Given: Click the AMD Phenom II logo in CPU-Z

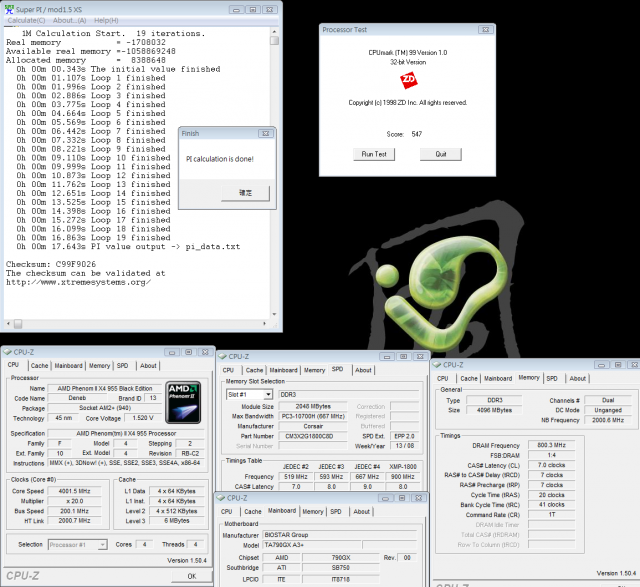Looking at the screenshot, I should coord(183,402).
